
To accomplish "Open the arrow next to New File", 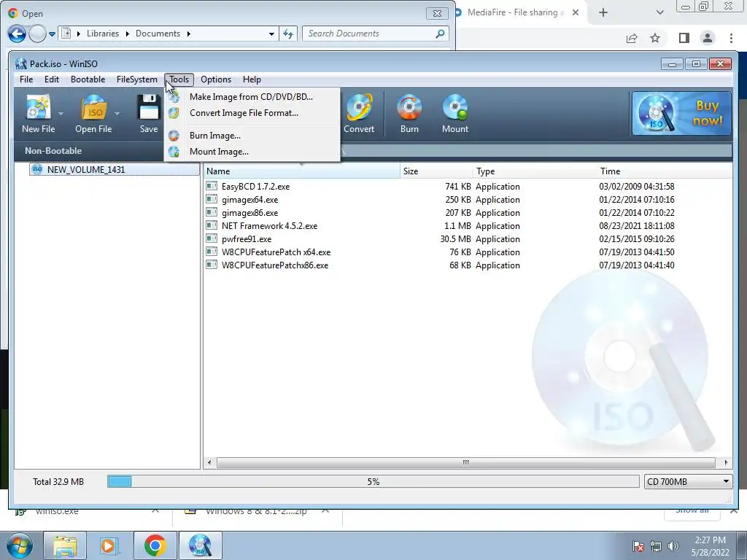I will (61, 114).
